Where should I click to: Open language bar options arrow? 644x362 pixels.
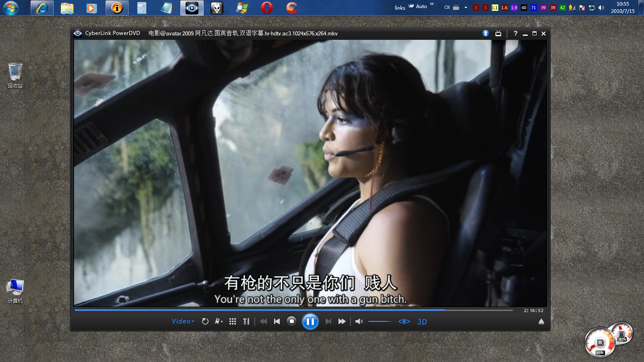(x=466, y=8)
